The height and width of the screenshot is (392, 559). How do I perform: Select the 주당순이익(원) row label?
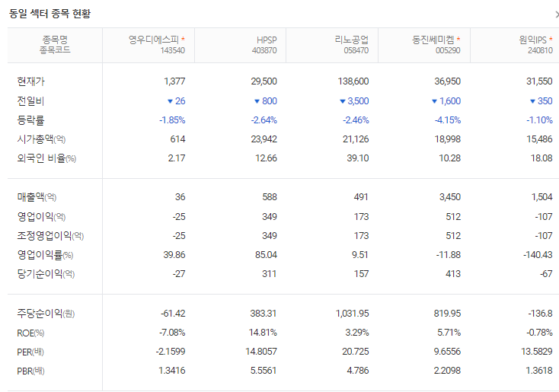[x=46, y=314]
